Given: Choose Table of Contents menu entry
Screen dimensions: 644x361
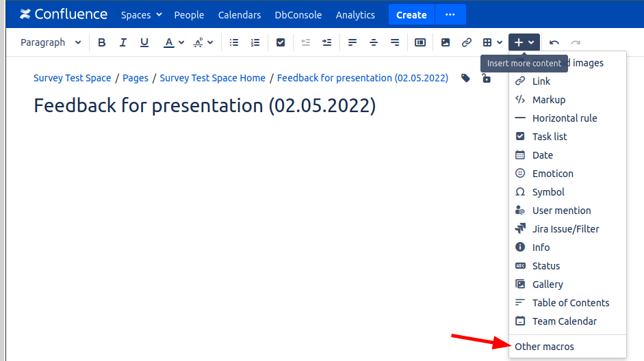Looking at the screenshot, I should pyautogui.click(x=570, y=303).
